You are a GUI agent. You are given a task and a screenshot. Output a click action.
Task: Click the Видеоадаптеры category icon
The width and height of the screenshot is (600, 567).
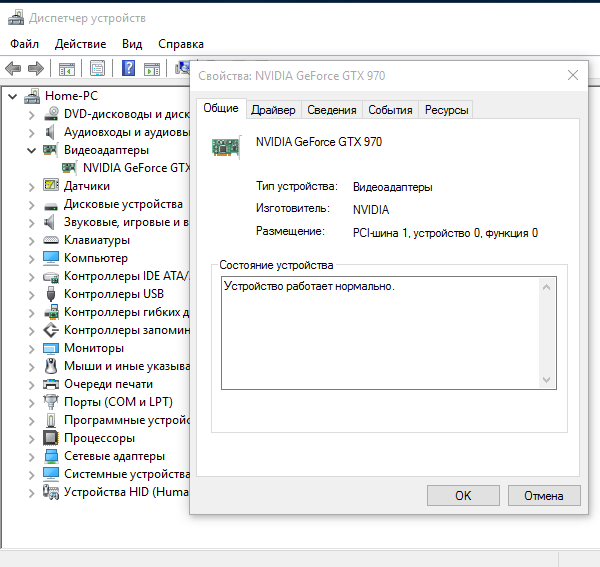point(50,150)
